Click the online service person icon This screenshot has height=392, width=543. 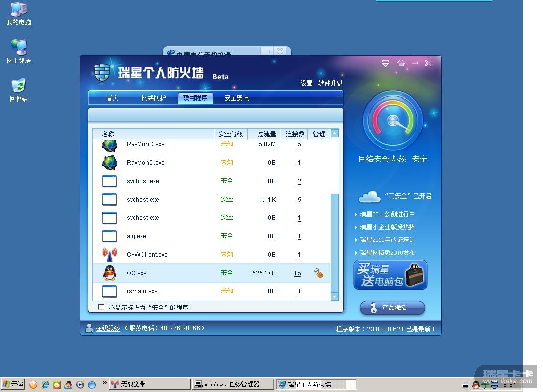(89, 328)
